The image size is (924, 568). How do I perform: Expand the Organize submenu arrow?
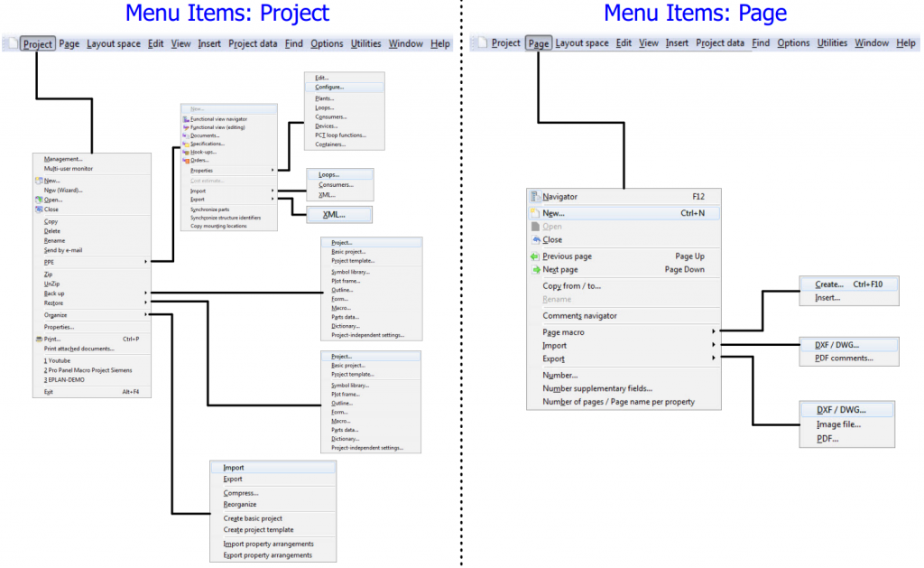pos(145,315)
